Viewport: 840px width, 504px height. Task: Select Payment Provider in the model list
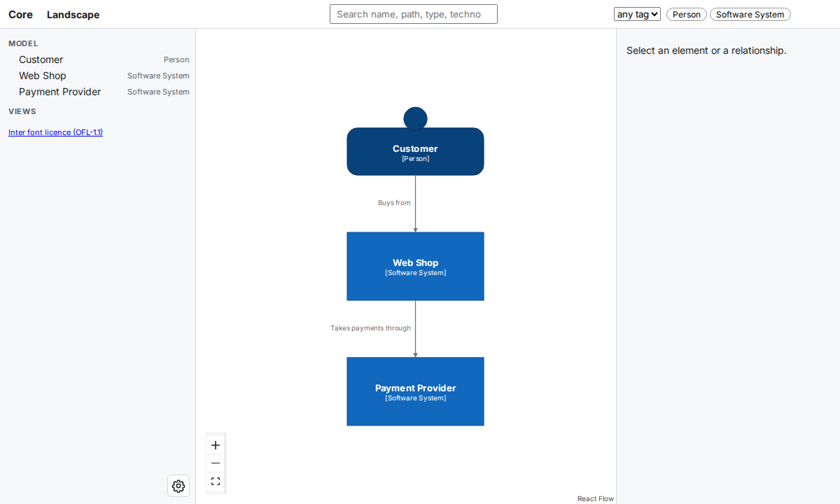coord(98,92)
